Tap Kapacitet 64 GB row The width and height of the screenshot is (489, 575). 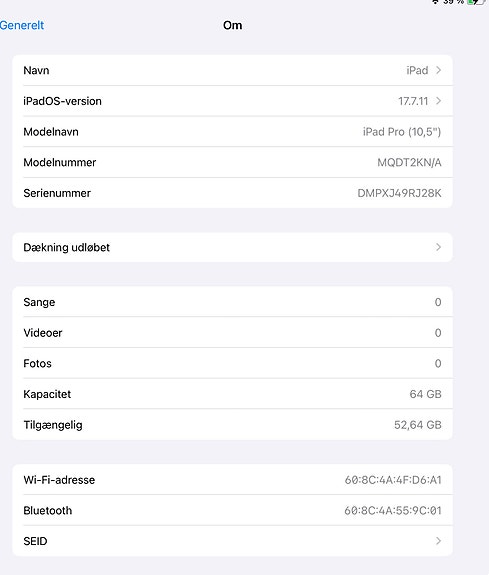coord(232,394)
